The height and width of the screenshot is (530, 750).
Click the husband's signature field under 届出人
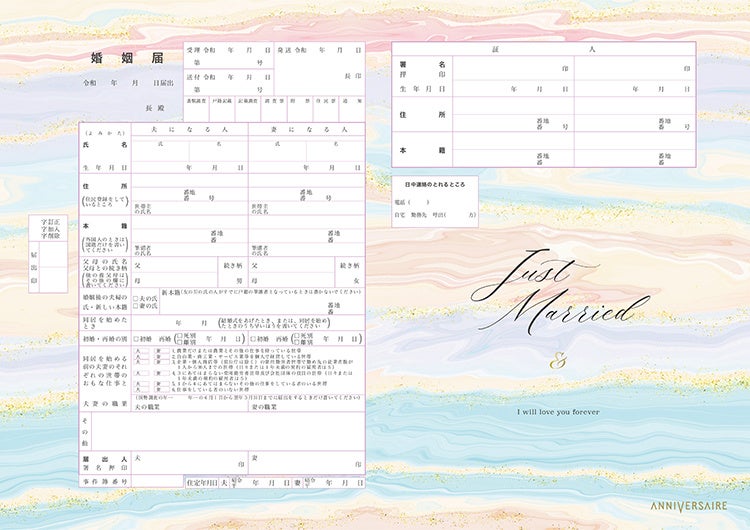click(x=190, y=463)
